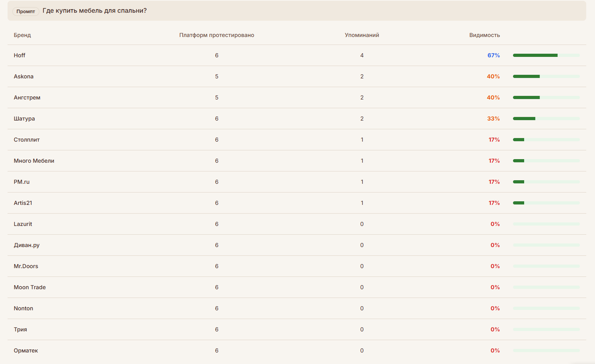Click the Платформ протестировано column header

pyautogui.click(x=217, y=35)
